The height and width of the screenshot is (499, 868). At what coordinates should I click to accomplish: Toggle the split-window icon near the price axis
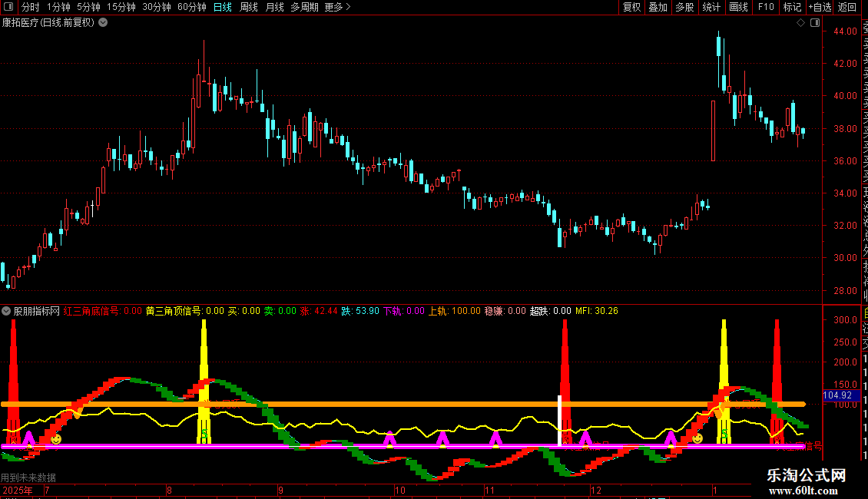(815, 23)
